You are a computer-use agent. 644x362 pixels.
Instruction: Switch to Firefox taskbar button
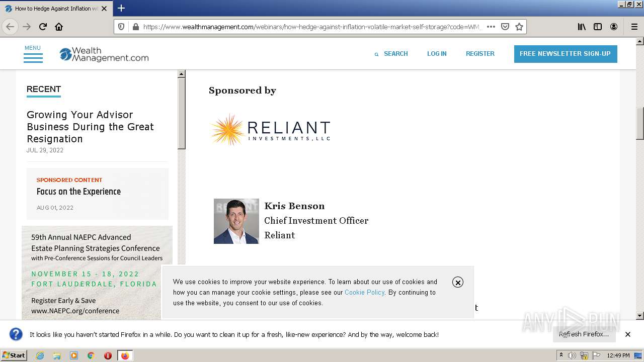(125, 355)
